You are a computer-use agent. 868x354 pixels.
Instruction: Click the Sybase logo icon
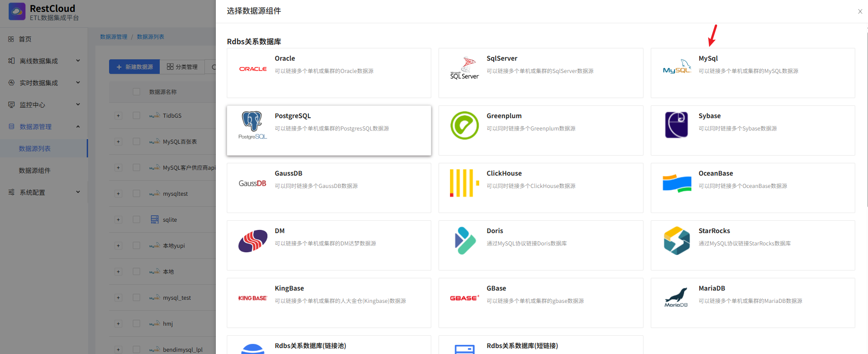(x=676, y=125)
